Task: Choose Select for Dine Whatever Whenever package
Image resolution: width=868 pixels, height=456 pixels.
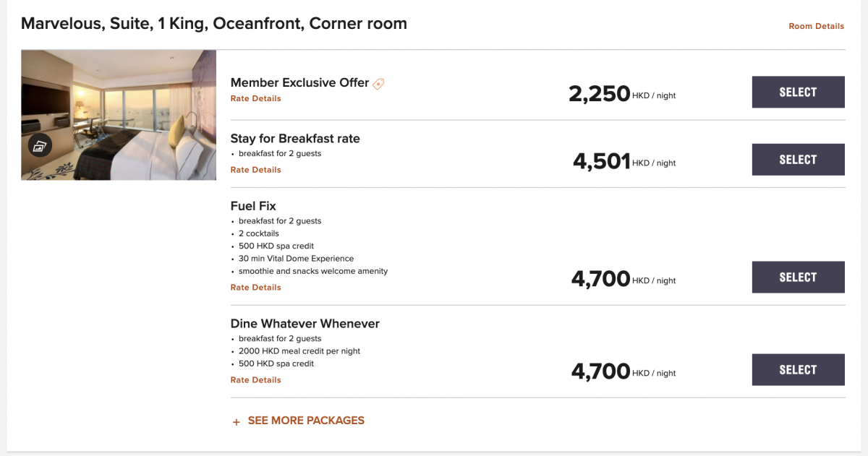Action: (x=798, y=369)
